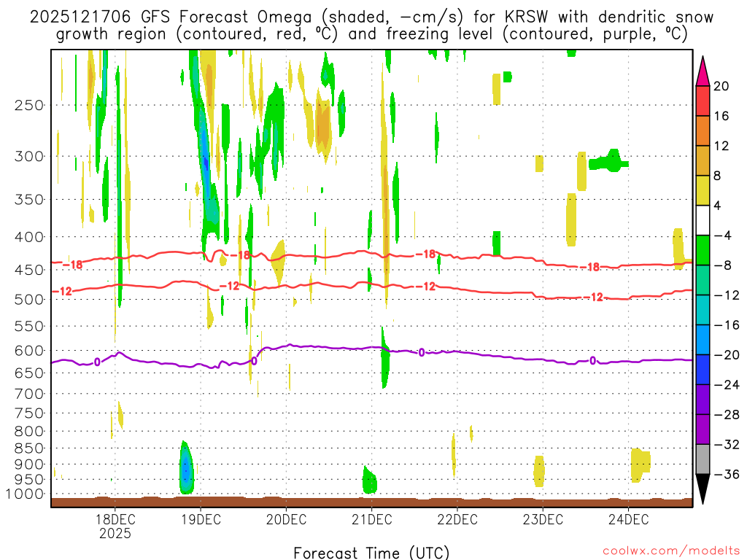The height and width of the screenshot is (560, 747).
Task: Click the colorbar label 20
Action: (x=721, y=86)
